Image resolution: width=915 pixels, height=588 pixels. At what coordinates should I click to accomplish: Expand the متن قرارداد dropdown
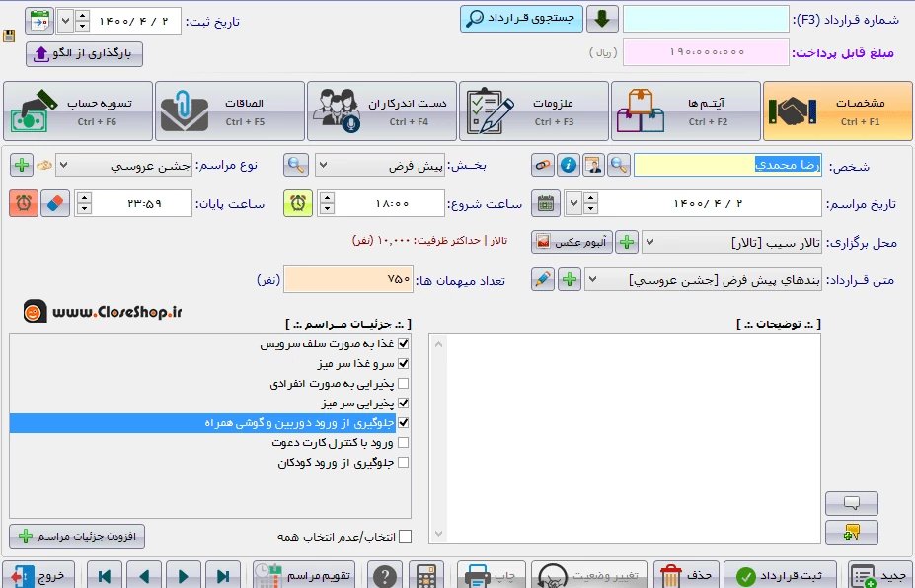tap(592, 280)
